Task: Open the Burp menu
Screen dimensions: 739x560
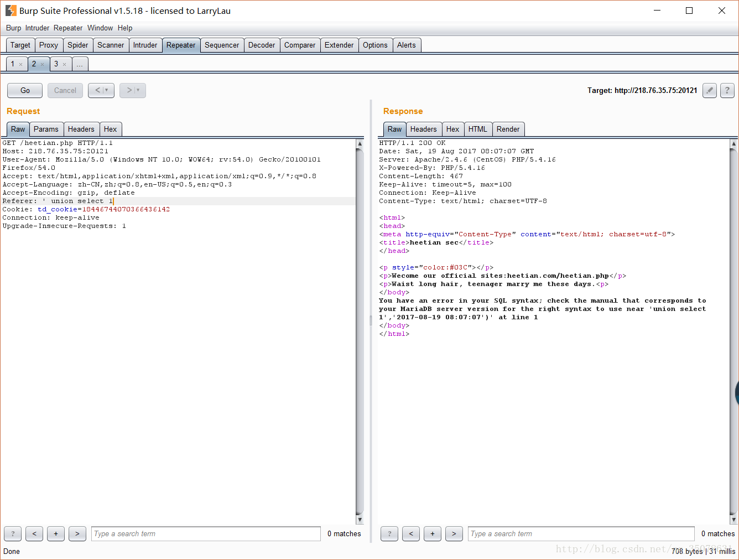Action: 14,28
